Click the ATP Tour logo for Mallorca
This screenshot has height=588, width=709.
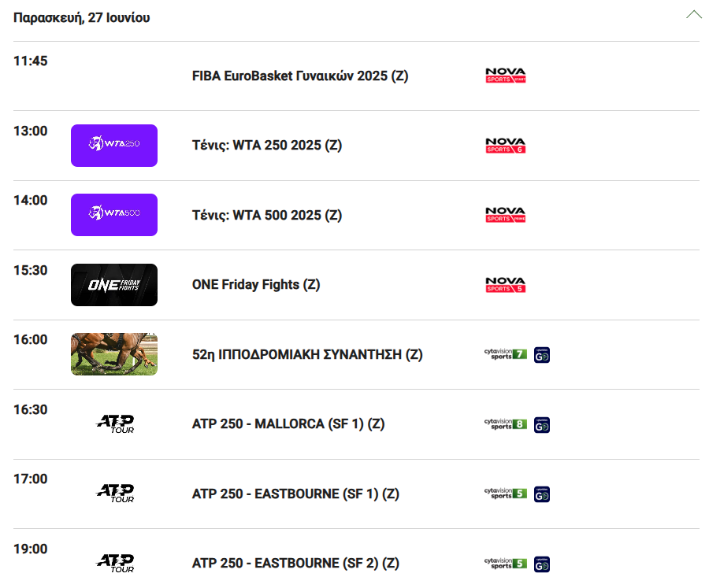pos(115,424)
